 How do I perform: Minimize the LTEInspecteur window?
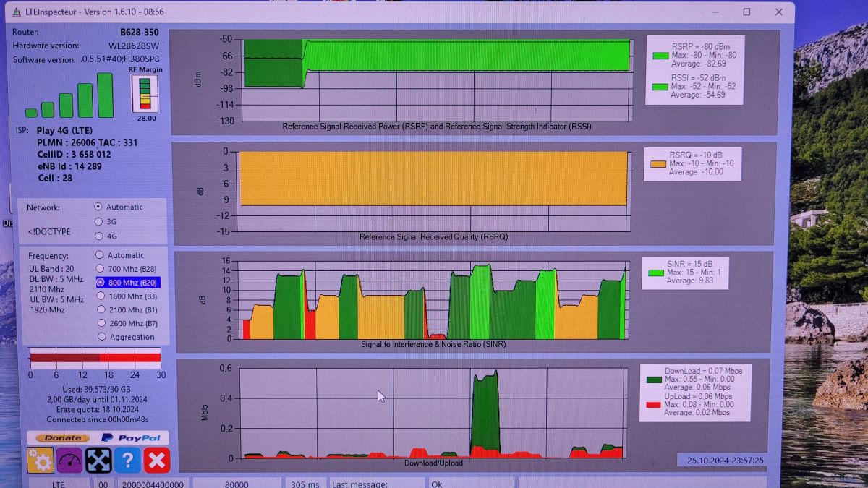point(715,12)
